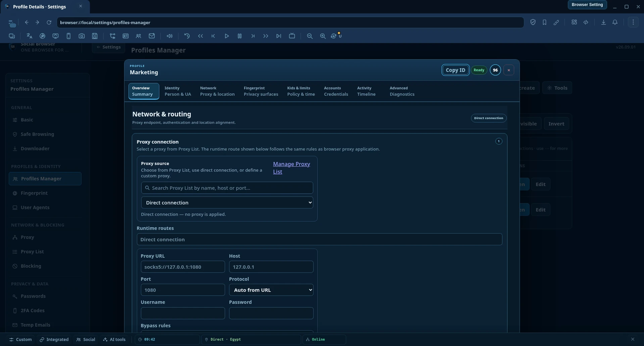Viewport: 644px width, 346px height.
Task: Click the Browser Setting button
Action: [x=587, y=5]
